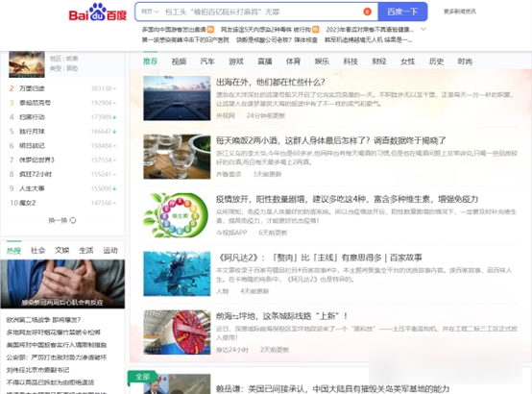Open the 网页 search type dropdown
The height and width of the screenshot is (394, 532).
click(x=150, y=12)
